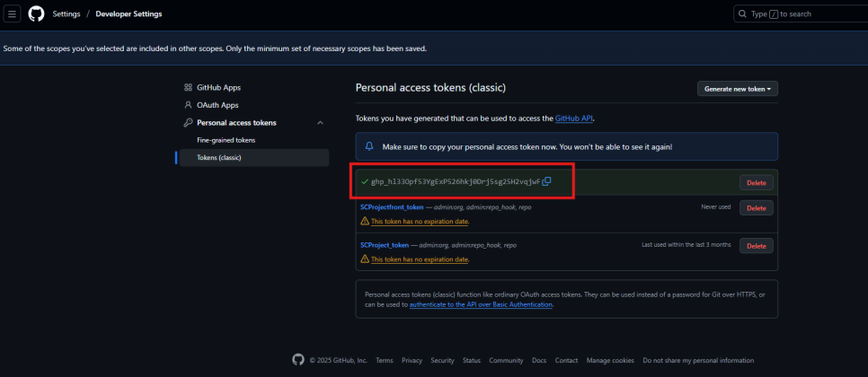Select Personal access tokens in sidebar
The width and height of the screenshot is (868, 377).
(236, 123)
